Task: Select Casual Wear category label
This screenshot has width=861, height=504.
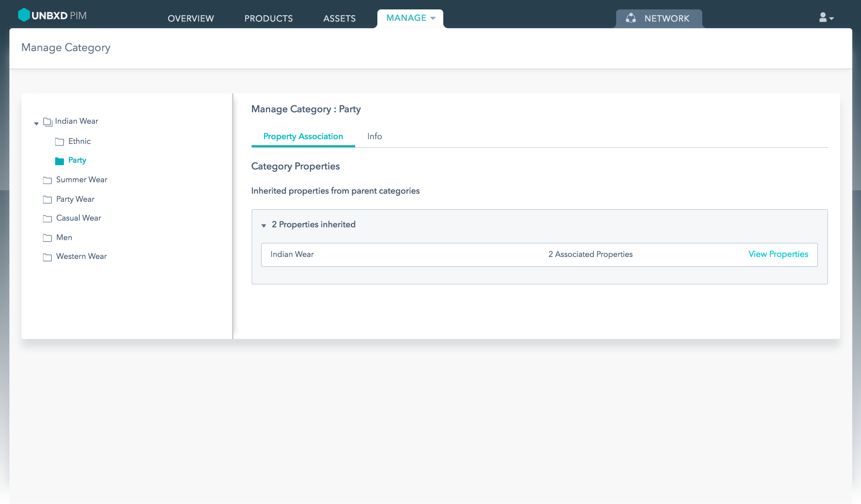Action: (79, 218)
